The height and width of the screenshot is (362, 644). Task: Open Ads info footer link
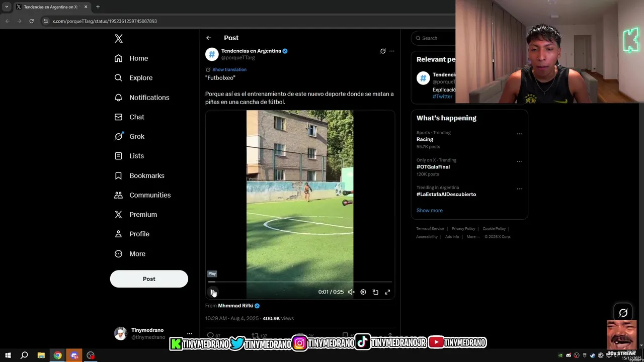452,237
